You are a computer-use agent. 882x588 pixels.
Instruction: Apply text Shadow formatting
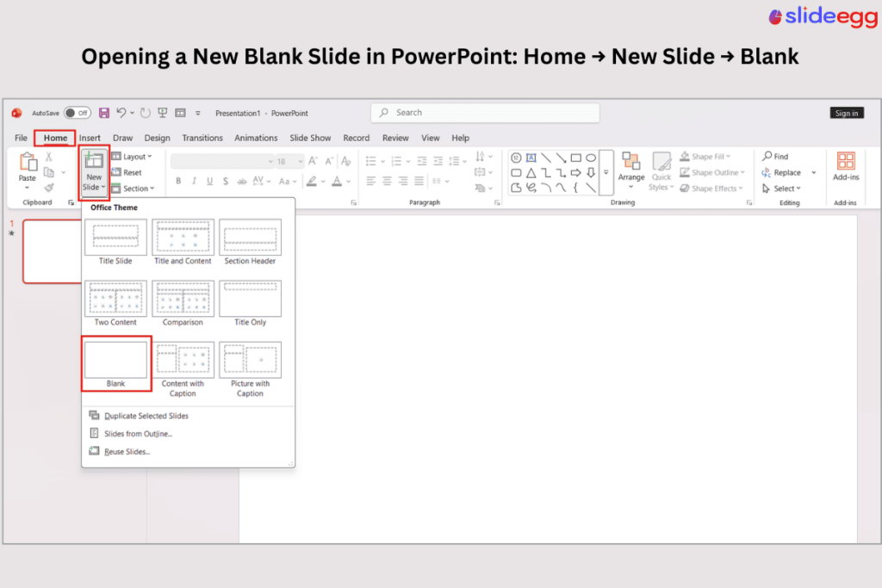click(226, 181)
